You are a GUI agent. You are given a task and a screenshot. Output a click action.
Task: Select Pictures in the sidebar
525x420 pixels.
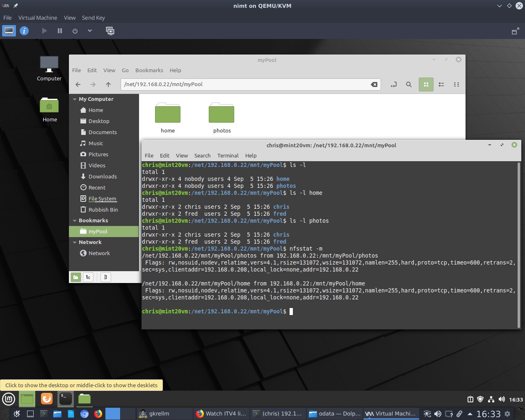tap(104, 154)
